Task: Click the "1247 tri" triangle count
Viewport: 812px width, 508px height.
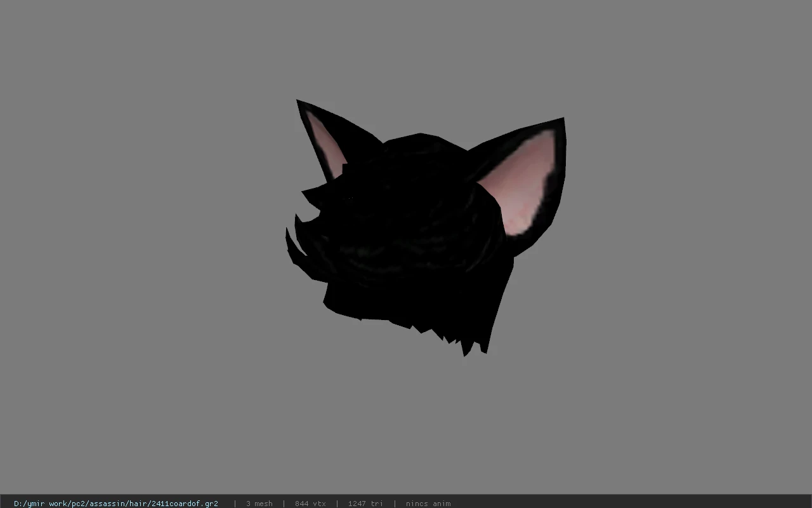Action: click(365, 504)
